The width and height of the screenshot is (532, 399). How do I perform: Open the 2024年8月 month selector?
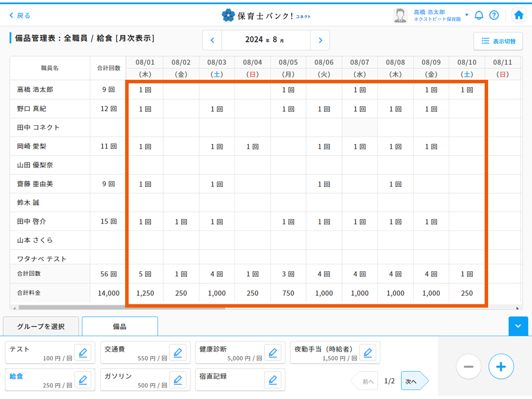click(266, 40)
